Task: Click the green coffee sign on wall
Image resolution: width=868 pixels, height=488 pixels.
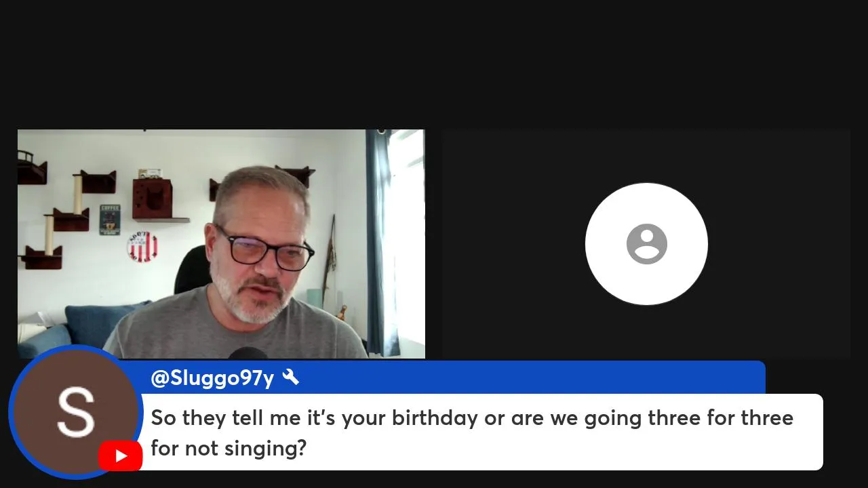Action: (x=110, y=220)
